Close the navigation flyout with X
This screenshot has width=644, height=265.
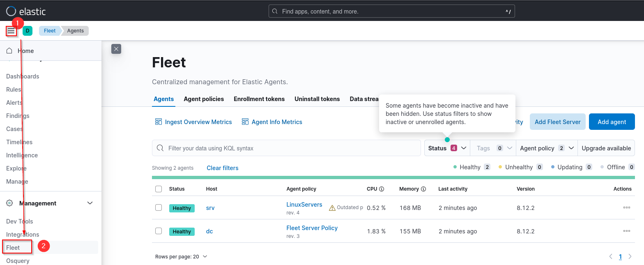pyautogui.click(x=116, y=49)
